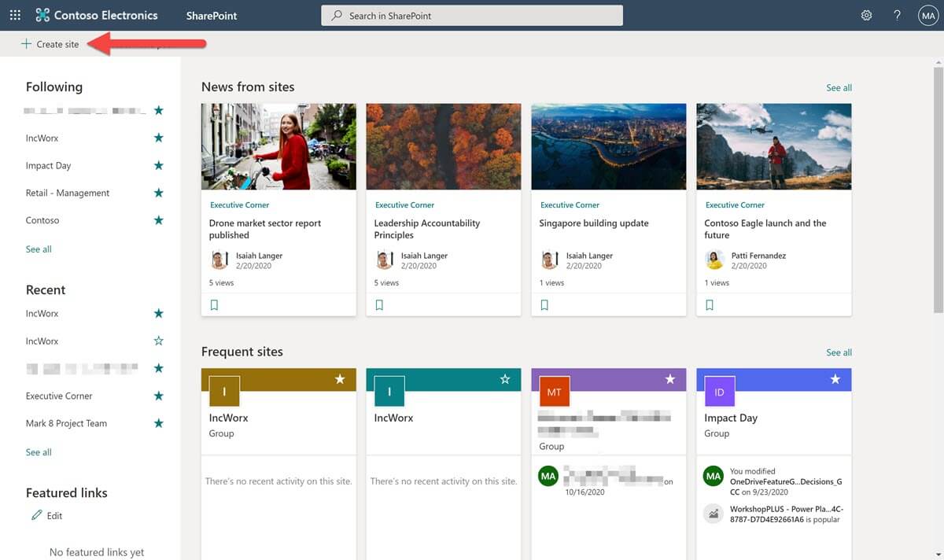Open the Microsoft 365 app launcher waffle
This screenshot has width=944, height=560.
[x=14, y=14]
